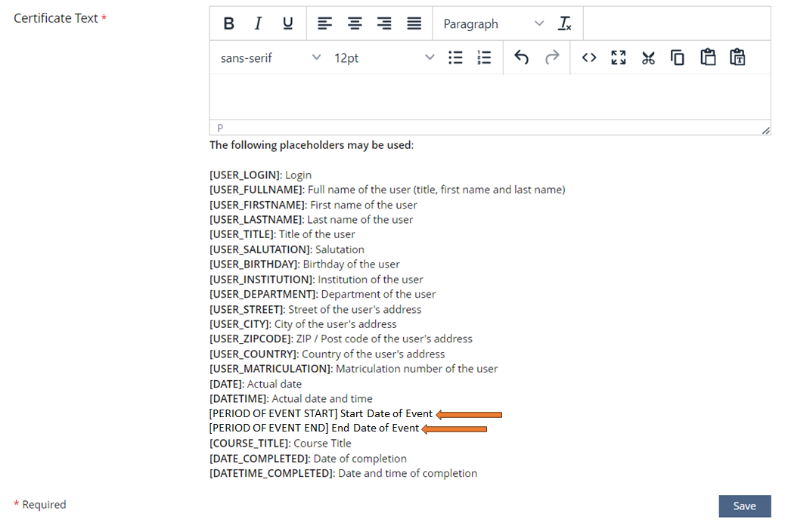
Task: Click the Save button
Action: pyautogui.click(x=744, y=506)
